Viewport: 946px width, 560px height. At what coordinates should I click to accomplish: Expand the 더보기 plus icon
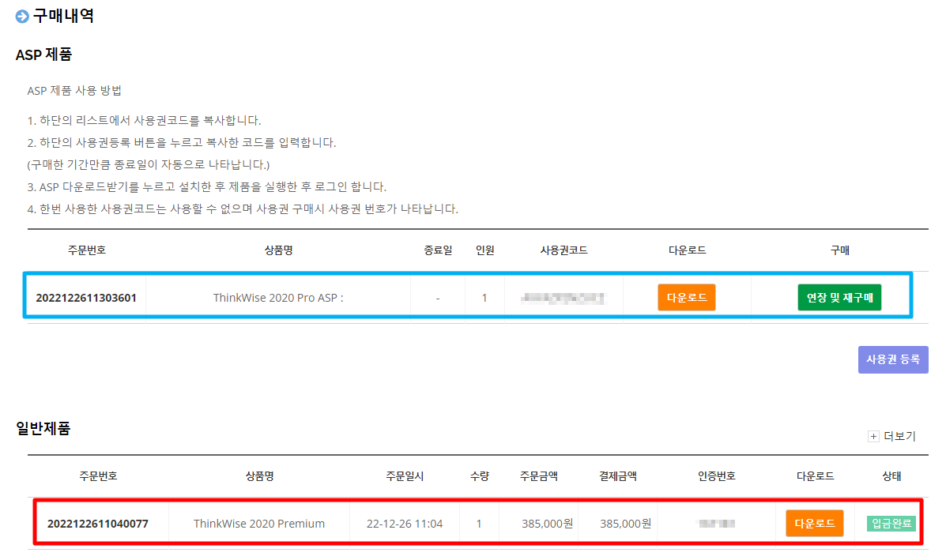tap(873, 437)
